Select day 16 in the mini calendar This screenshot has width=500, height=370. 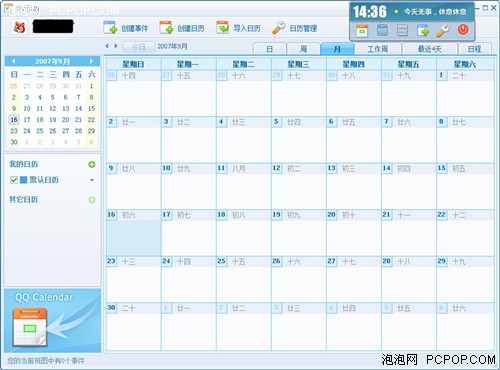[14, 120]
